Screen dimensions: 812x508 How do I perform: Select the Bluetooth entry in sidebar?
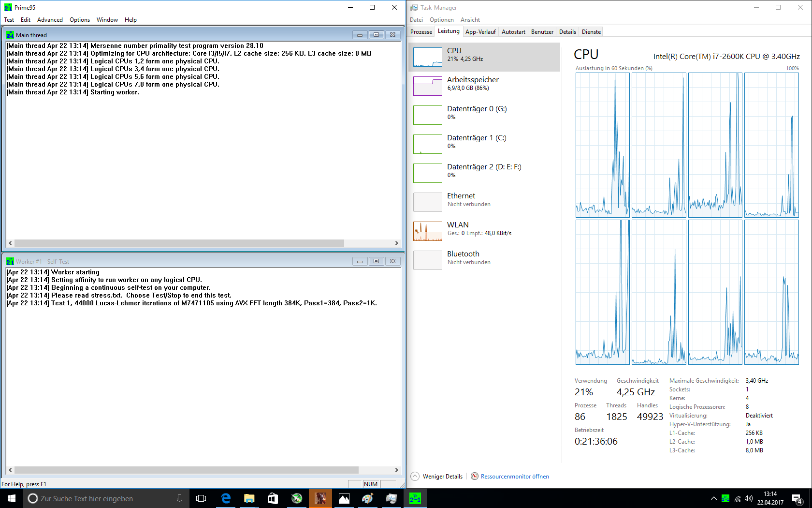click(484, 260)
